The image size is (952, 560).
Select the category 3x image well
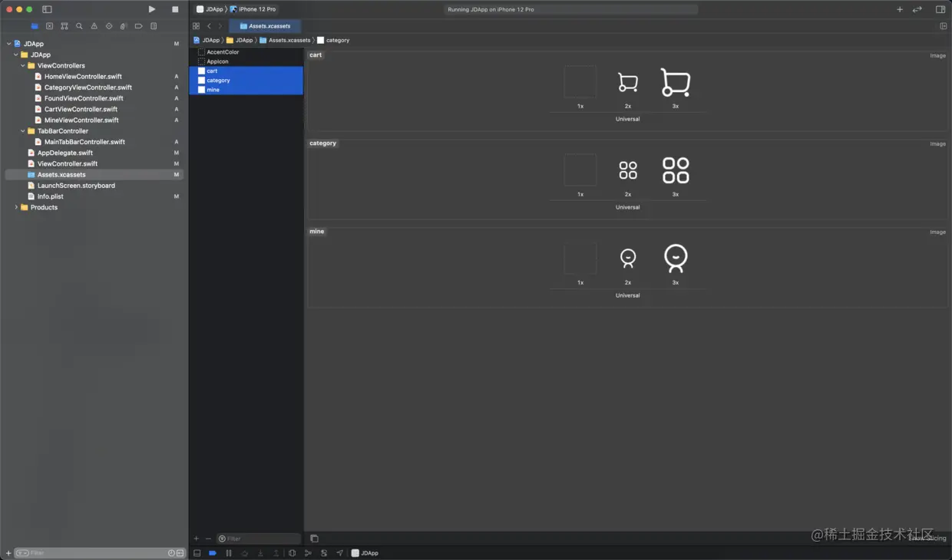(x=676, y=170)
